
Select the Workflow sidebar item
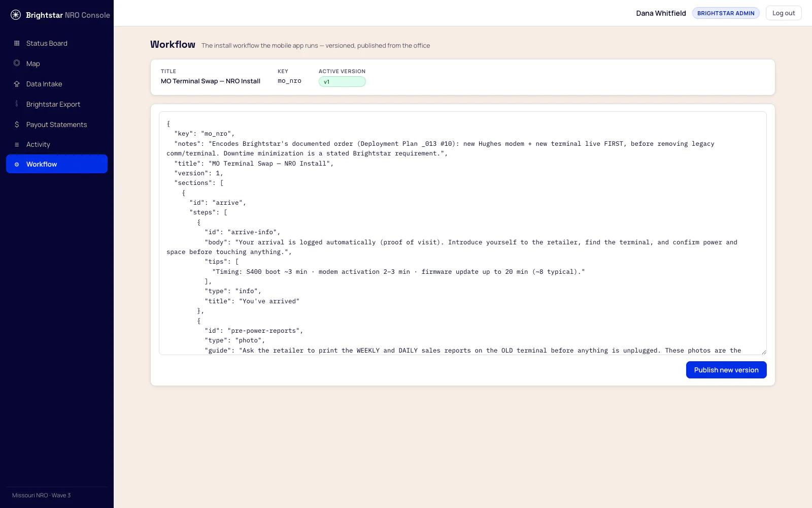point(57,164)
